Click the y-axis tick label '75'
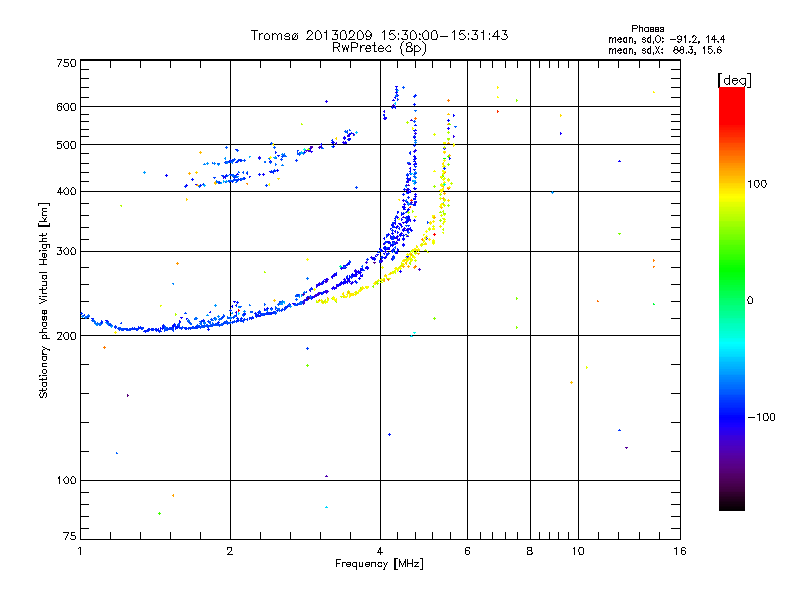 70,536
